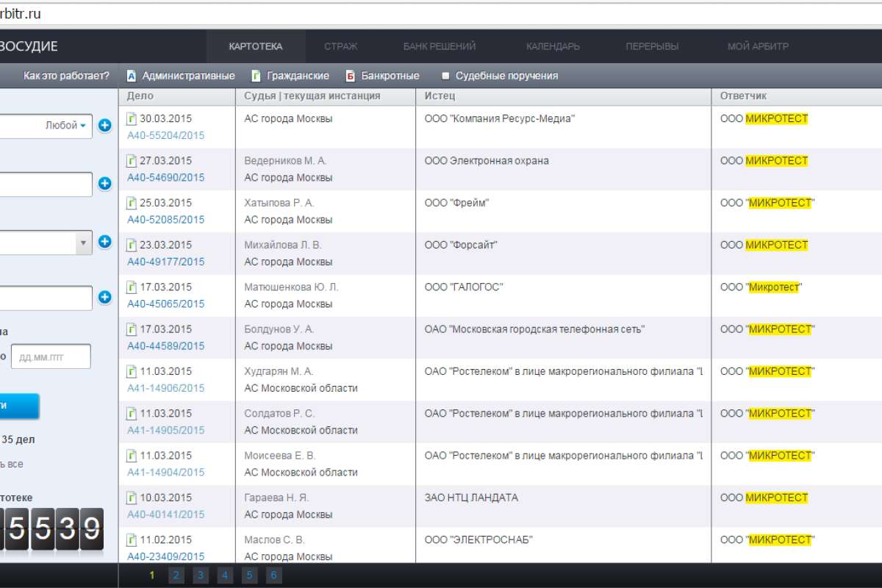Image resolution: width=882 pixels, height=588 pixels.
Task: Open the СТРАЖ tab
Action: 341,46
